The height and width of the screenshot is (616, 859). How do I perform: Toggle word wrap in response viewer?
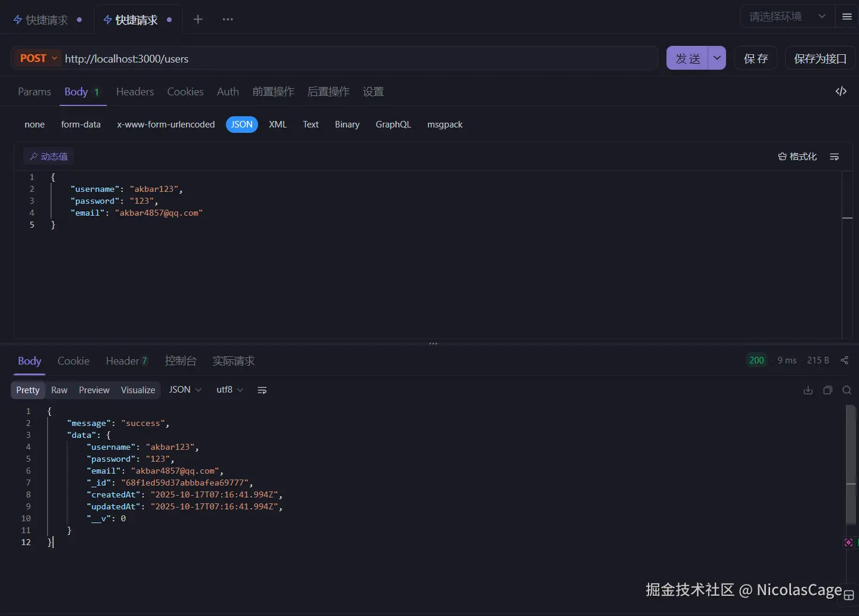coord(262,390)
